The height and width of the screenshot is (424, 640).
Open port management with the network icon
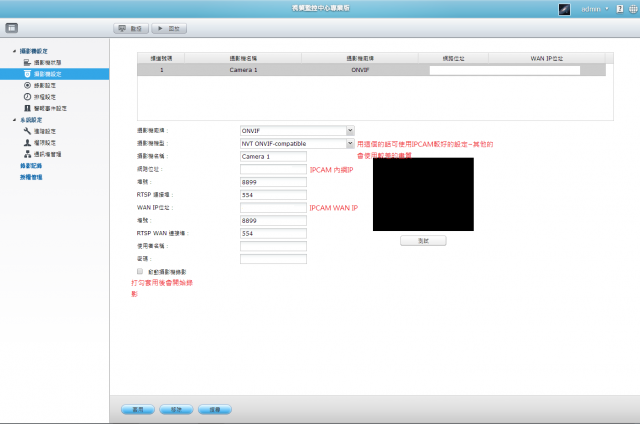tap(27, 154)
